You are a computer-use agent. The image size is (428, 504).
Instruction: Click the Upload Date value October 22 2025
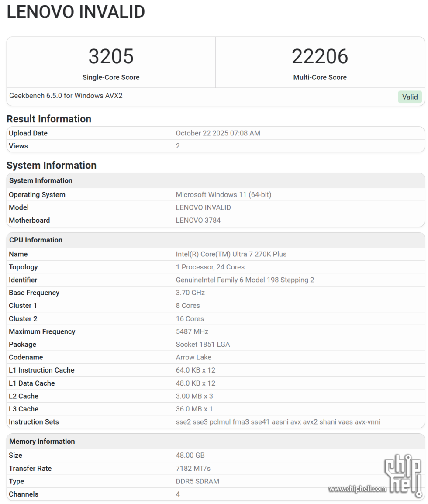218,133
